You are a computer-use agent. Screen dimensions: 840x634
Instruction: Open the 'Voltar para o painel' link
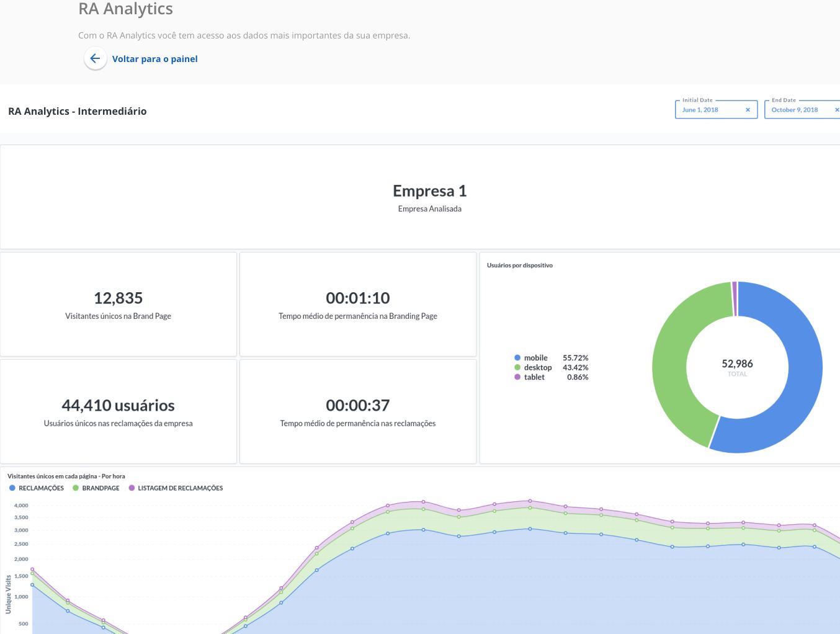(x=154, y=59)
